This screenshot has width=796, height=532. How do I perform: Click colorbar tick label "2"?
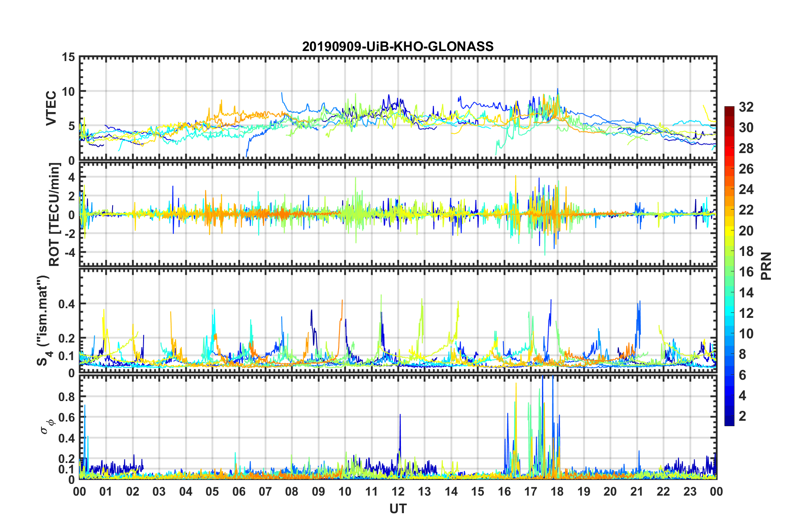[742, 416]
